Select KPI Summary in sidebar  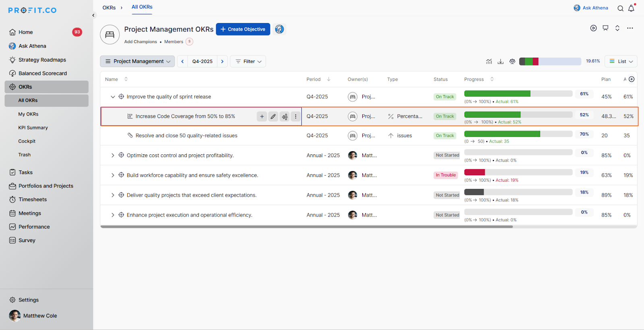pos(33,128)
